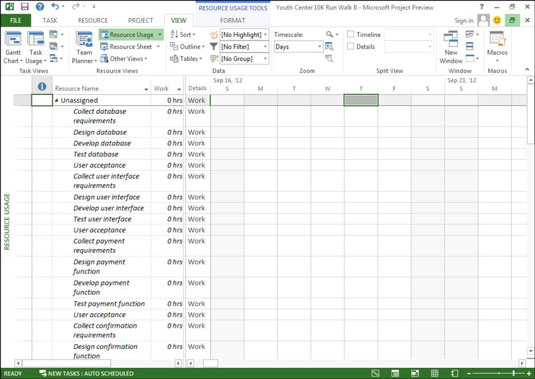
Task: Click the Gantt Chart status bar view icon
Action: point(375,374)
